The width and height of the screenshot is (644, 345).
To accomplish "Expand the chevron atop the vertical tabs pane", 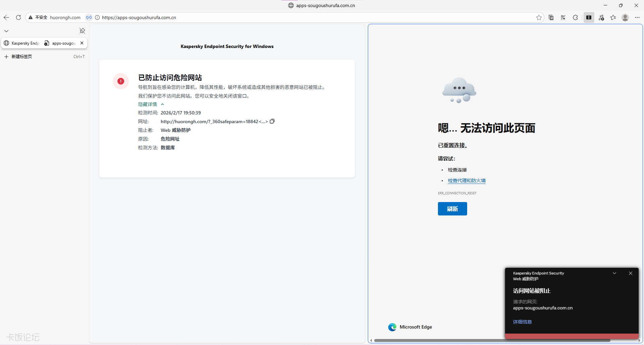I will pyautogui.click(x=6, y=31).
